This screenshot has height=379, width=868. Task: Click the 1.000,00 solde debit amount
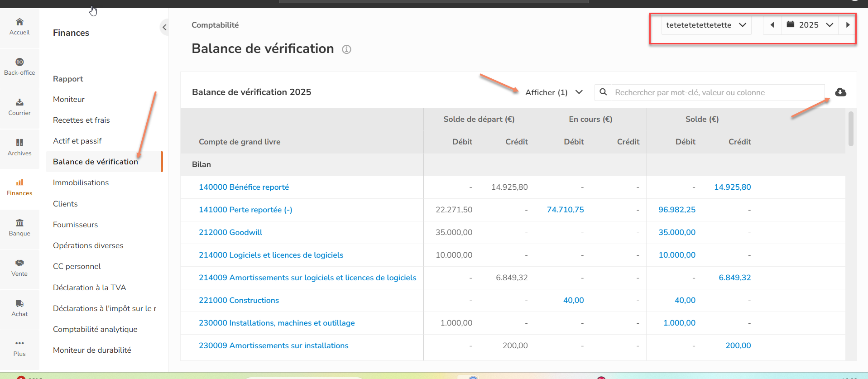680,323
